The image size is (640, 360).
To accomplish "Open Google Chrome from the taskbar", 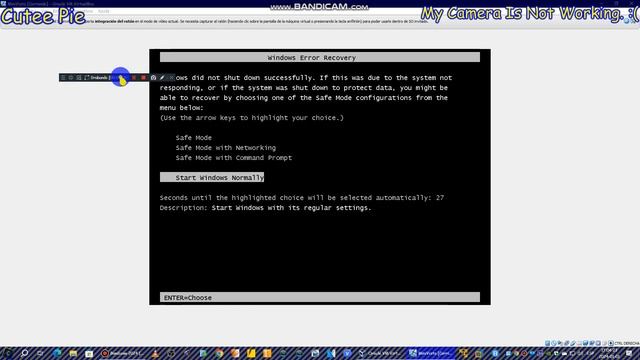I will click(x=219, y=353).
